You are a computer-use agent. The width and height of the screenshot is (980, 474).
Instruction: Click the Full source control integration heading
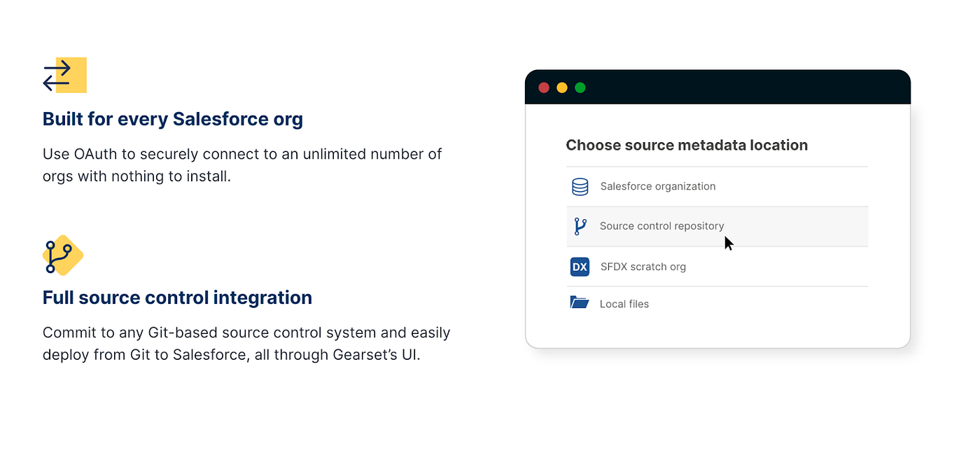pos(177,298)
